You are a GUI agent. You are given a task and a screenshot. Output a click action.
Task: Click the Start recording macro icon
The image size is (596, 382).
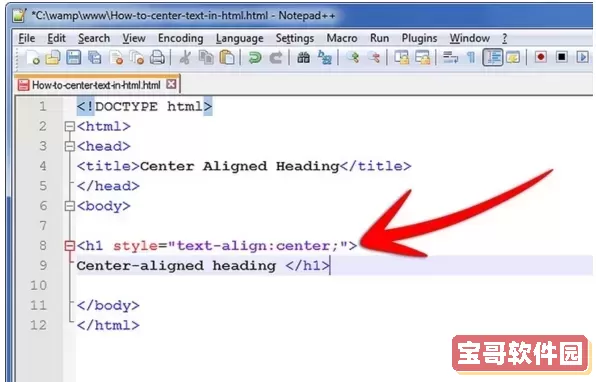[541, 57]
